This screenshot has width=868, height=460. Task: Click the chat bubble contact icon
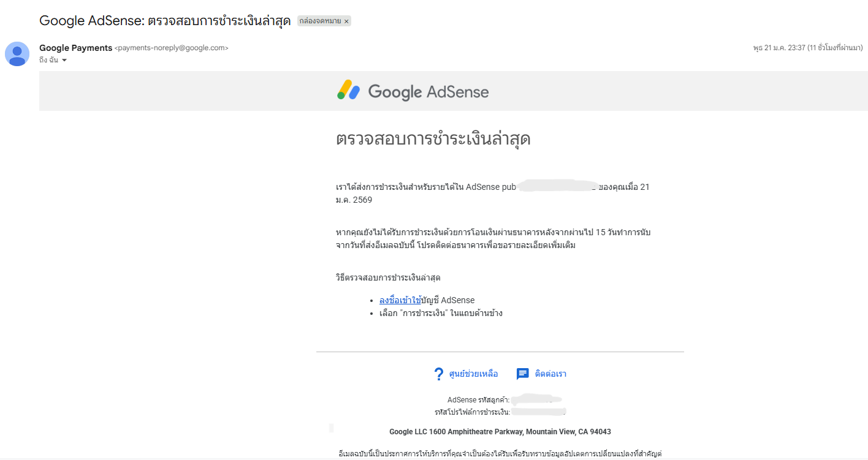(x=522, y=374)
